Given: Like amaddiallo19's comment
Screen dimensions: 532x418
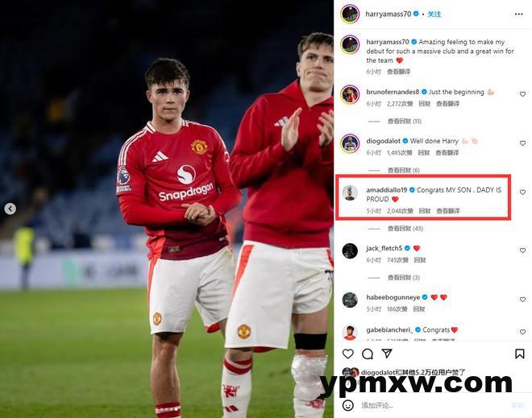Looking at the screenshot, I should click(x=522, y=192).
